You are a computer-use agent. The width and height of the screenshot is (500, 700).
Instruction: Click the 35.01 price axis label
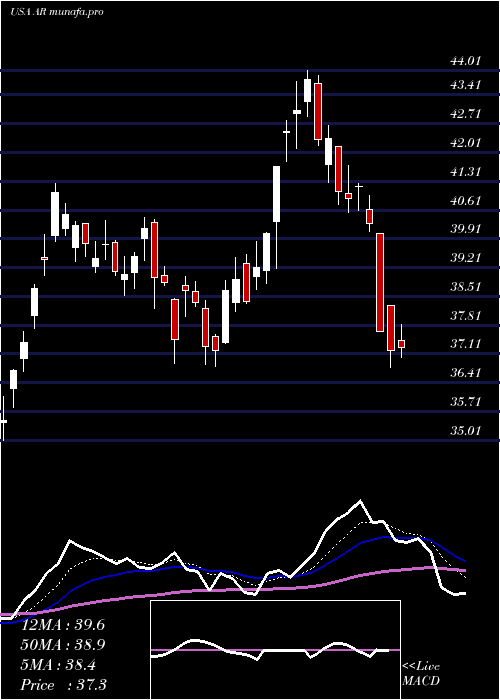click(x=465, y=431)
